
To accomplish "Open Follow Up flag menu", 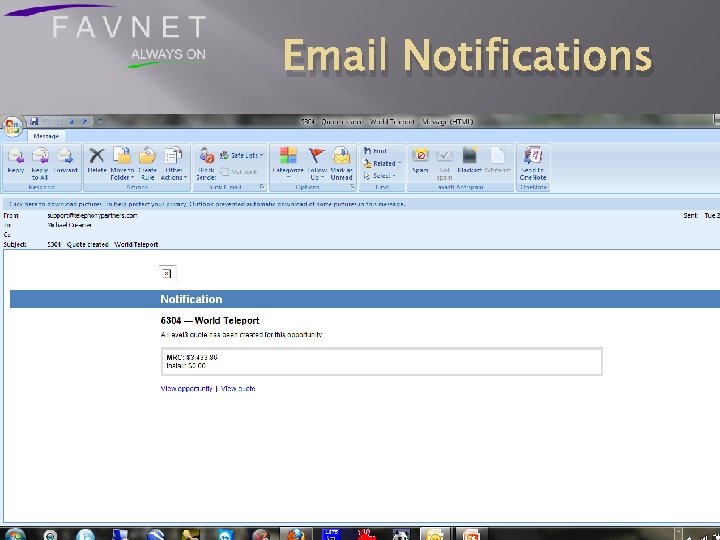I will pos(316,164).
